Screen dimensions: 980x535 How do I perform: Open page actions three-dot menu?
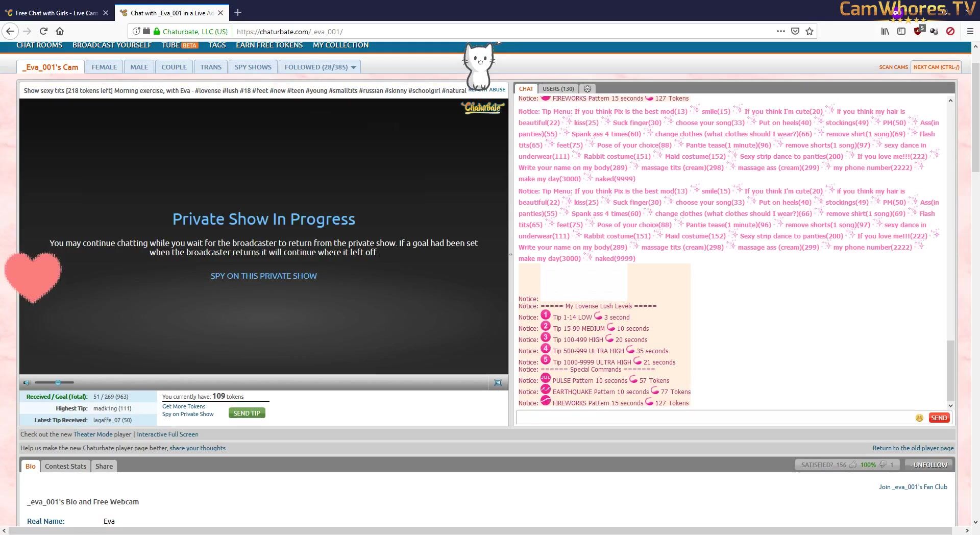(780, 31)
